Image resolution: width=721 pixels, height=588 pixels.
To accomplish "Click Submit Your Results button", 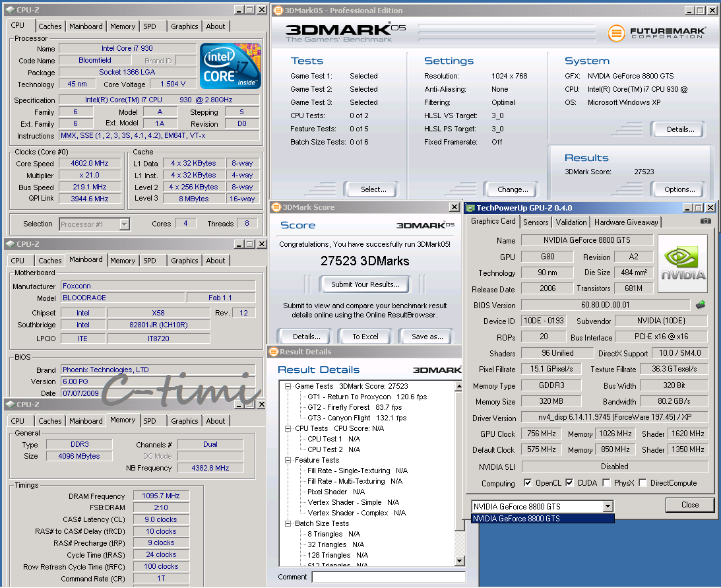I will pyautogui.click(x=365, y=284).
